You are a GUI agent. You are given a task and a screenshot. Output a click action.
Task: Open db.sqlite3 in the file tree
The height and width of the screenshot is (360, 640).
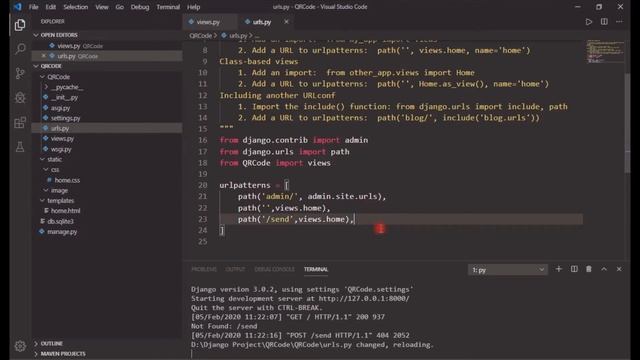click(107, 221)
